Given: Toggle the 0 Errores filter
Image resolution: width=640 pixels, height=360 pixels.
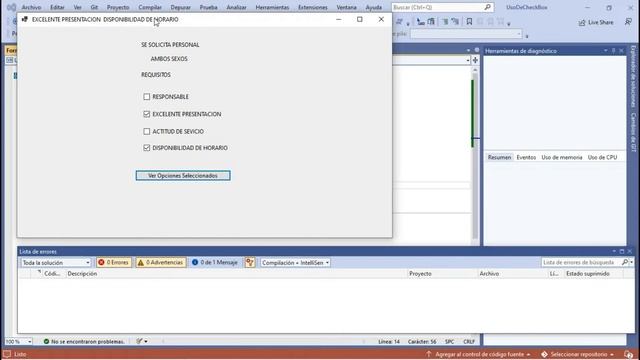Looking at the screenshot, I should (x=113, y=262).
